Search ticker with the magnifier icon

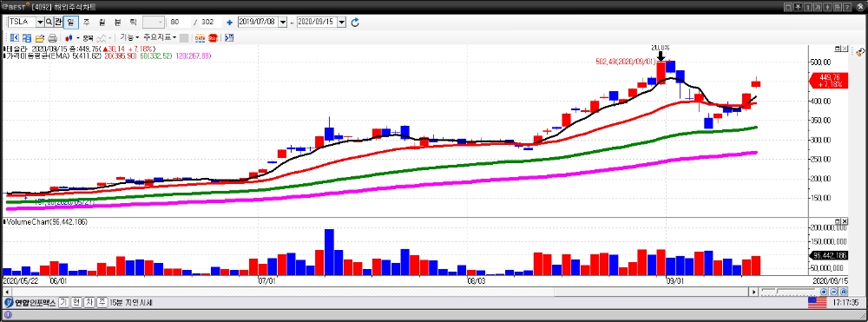49,22
